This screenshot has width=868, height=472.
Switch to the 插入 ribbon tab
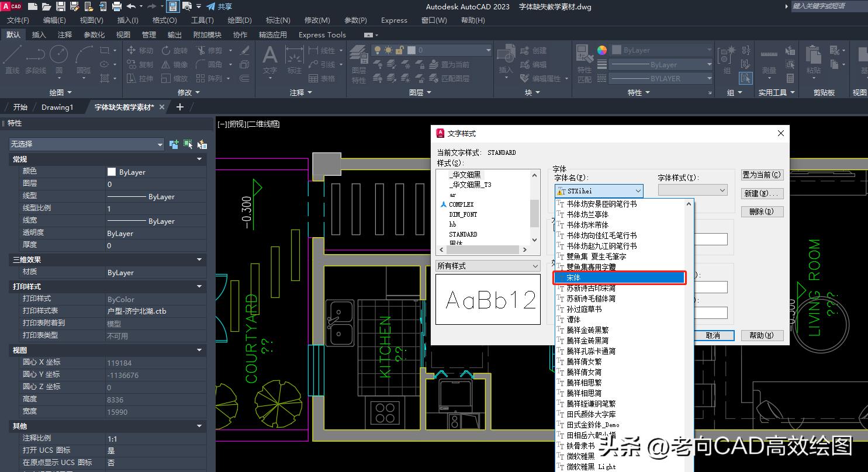pos(39,34)
